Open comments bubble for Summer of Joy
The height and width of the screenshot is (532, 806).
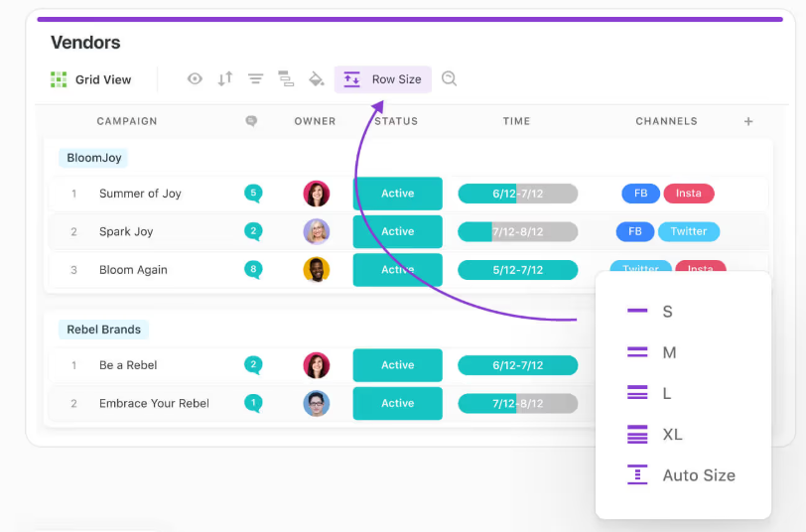[x=253, y=194]
